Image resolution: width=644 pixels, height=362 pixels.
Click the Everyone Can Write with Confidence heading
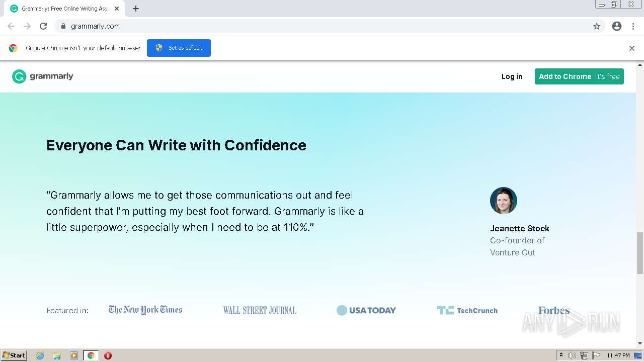176,145
